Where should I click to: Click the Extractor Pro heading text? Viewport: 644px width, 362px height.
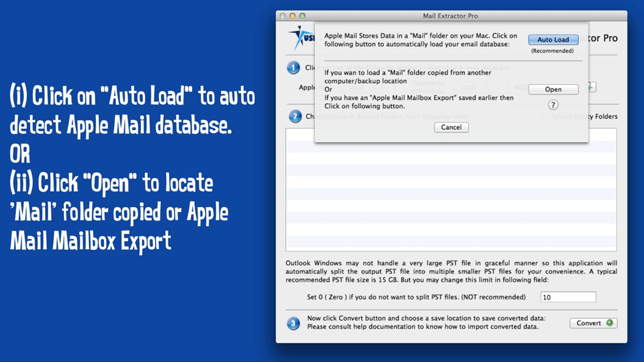tap(603, 38)
